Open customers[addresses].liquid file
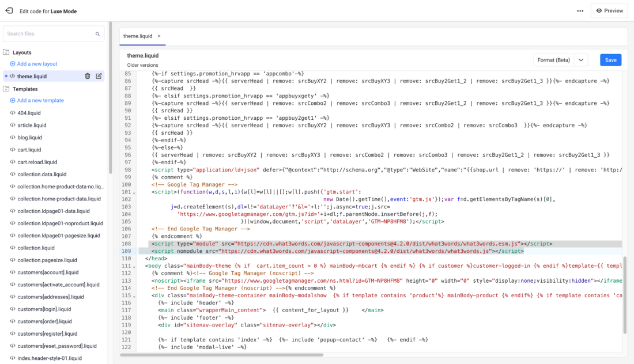This screenshot has width=634, height=364. (51, 297)
